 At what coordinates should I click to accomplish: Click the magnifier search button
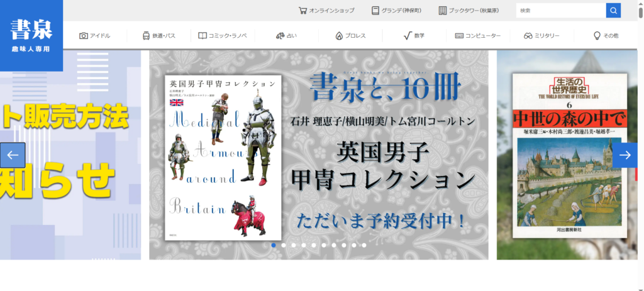tap(613, 11)
